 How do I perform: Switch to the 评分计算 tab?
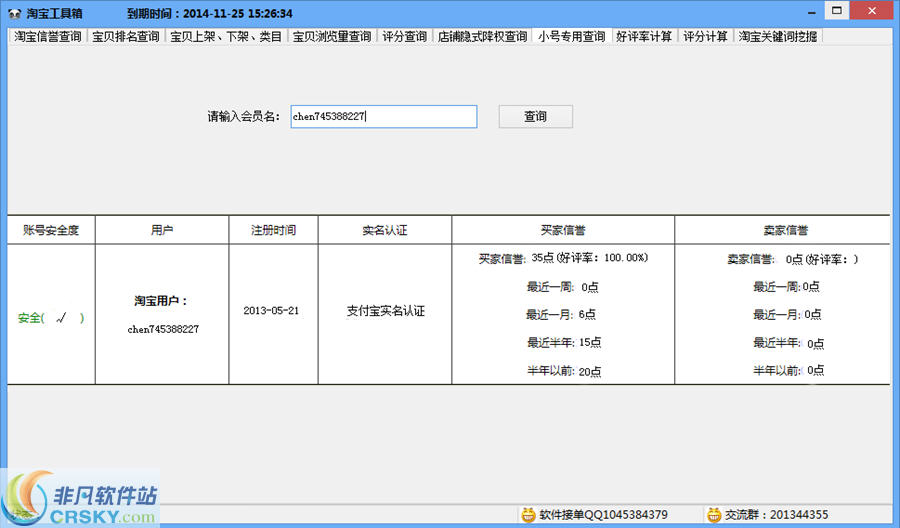pos(705,37)
